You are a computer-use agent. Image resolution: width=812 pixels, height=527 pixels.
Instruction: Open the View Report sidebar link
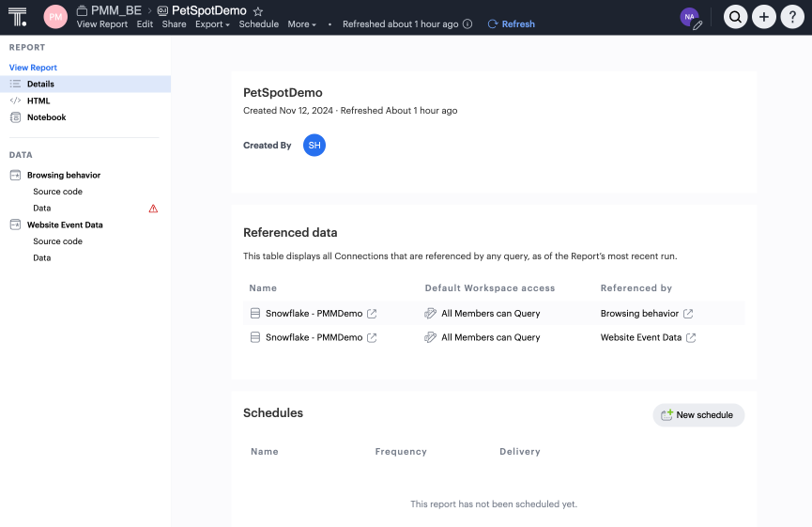click(x=33, y=68)
